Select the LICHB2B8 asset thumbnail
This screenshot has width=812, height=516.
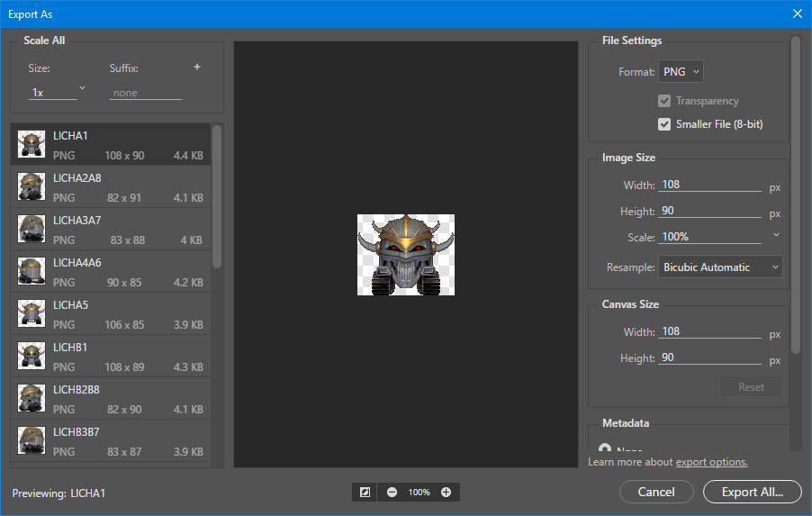pyautogui.click(x=32, y=398)
